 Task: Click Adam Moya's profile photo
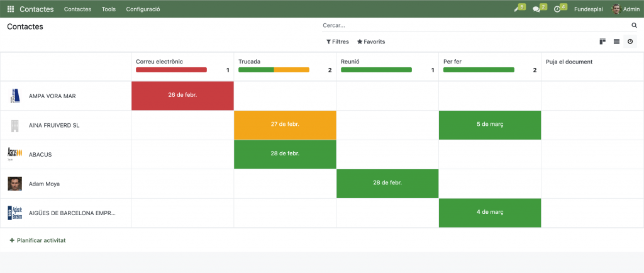point(15,184)
